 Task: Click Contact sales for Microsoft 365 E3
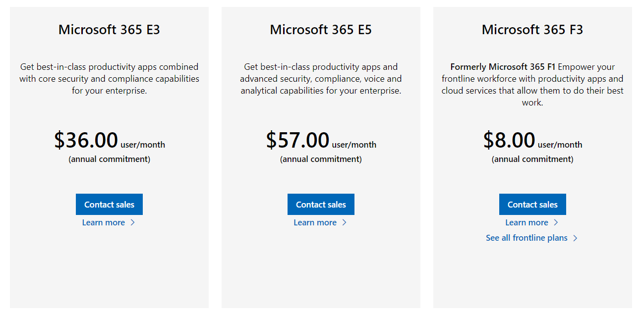109,205
